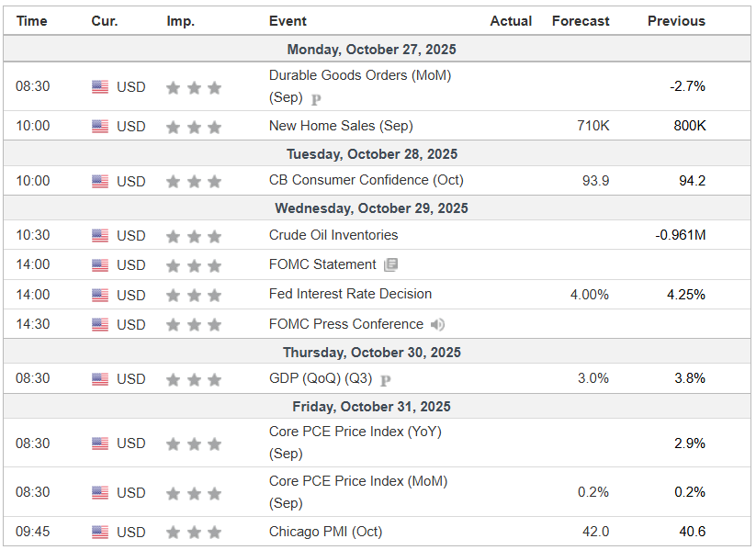Open the New Home Sales (Sep) event

click(x=334, y=126)
